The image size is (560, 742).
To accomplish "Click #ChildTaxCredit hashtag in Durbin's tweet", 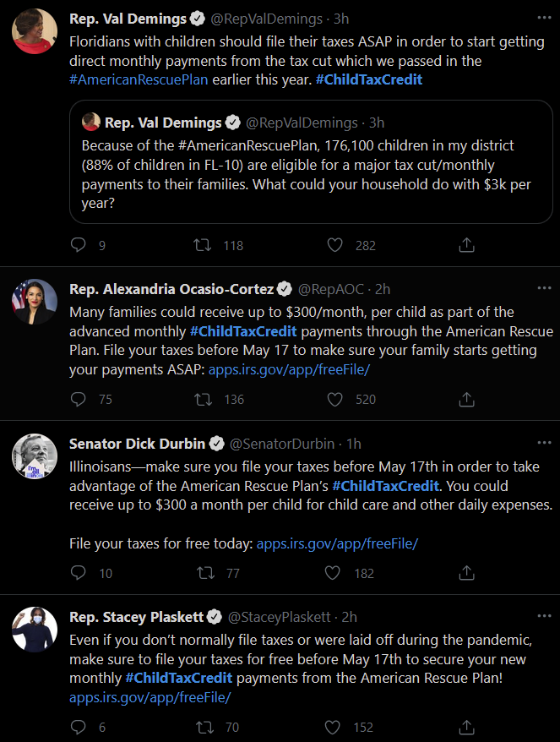I will pyautogui.click(x=385, y=486).
